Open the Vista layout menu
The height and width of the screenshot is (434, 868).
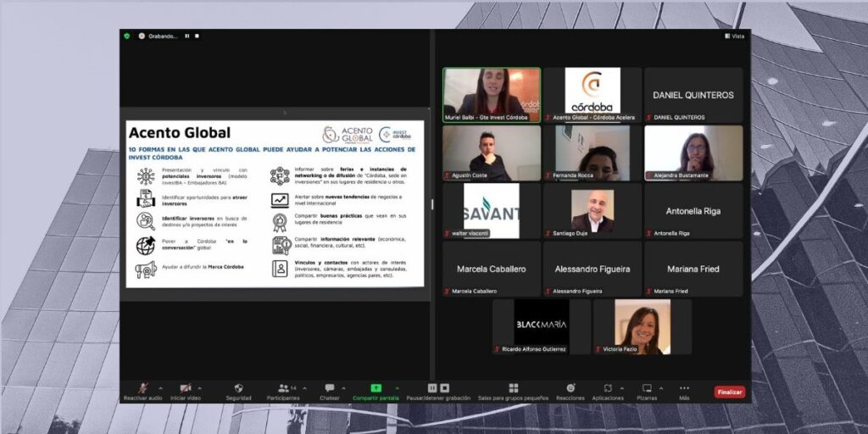point(735,36)
